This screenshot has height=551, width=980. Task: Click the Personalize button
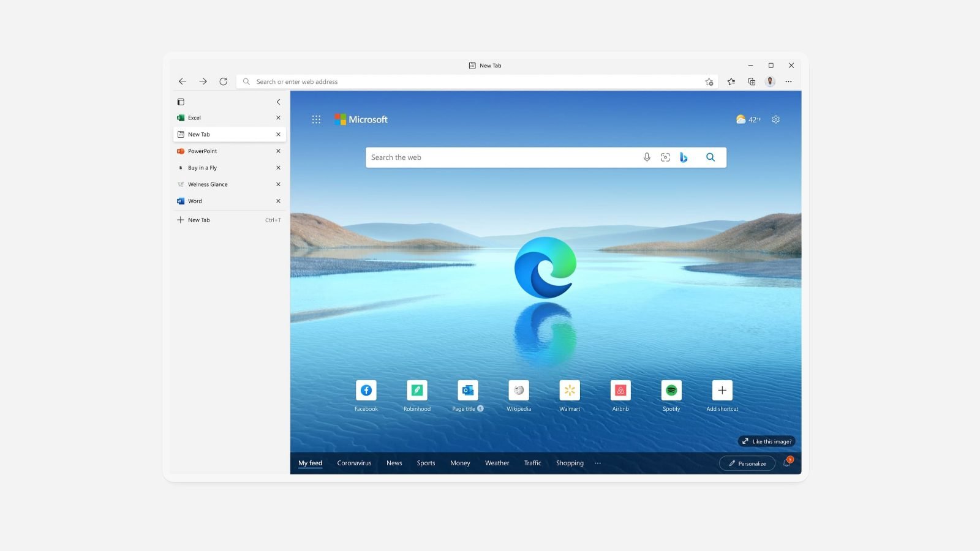click(x=747, y=463)
